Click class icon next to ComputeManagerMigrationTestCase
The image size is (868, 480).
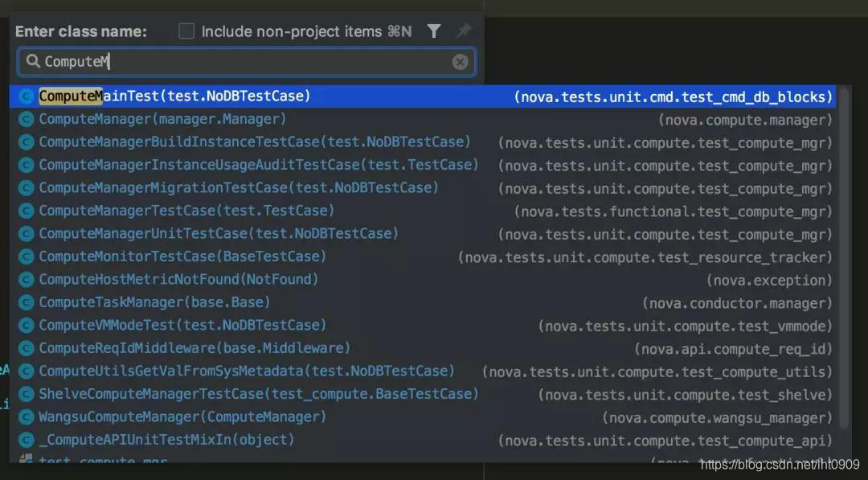click(x=26, y=188)
